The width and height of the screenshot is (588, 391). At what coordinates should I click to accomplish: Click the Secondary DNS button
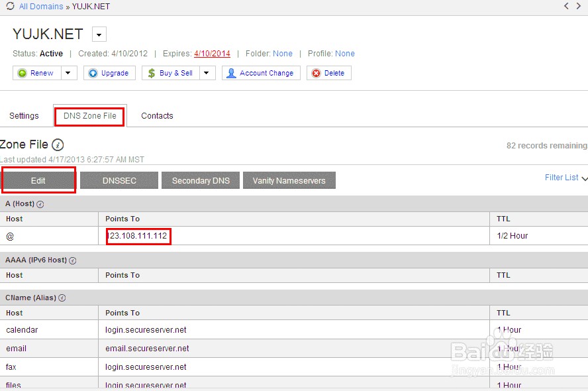201,180
